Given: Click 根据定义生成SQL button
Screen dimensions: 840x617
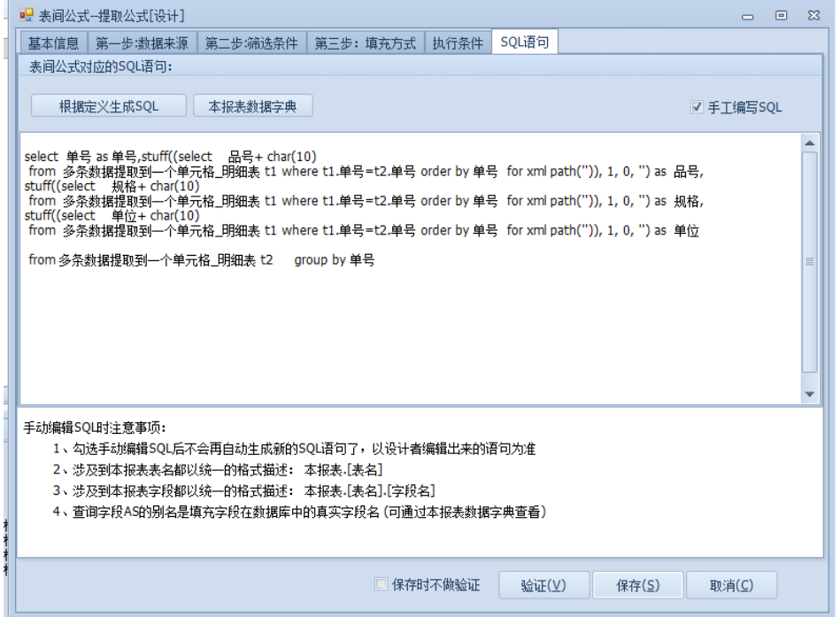Looking at the screenshot, I should coord(109,106).
